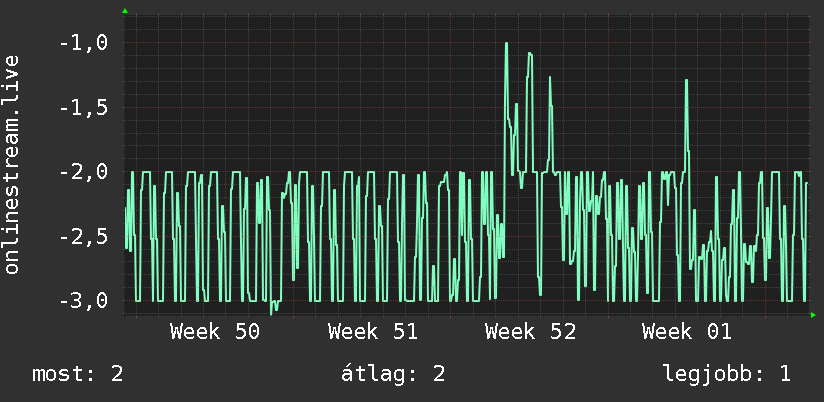Click the tall spike in Week 01
This screenshot has width=824, height=402.
(686, 80)
